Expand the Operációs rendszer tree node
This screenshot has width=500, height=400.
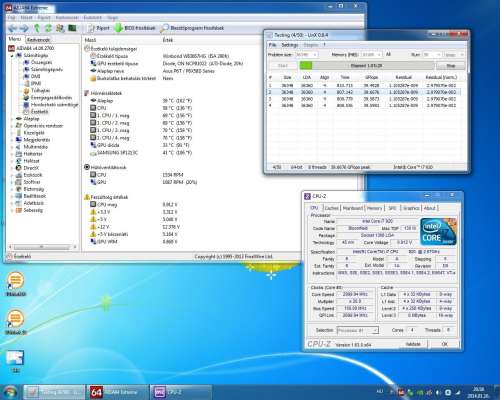pyautogui.click(x=12, y=126)
